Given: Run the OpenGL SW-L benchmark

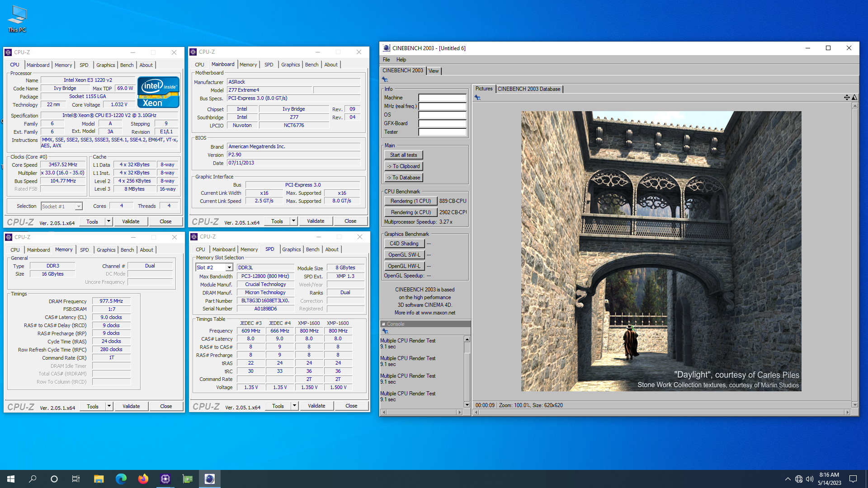Looking at the screenshot, I should (x=404, y=255).
